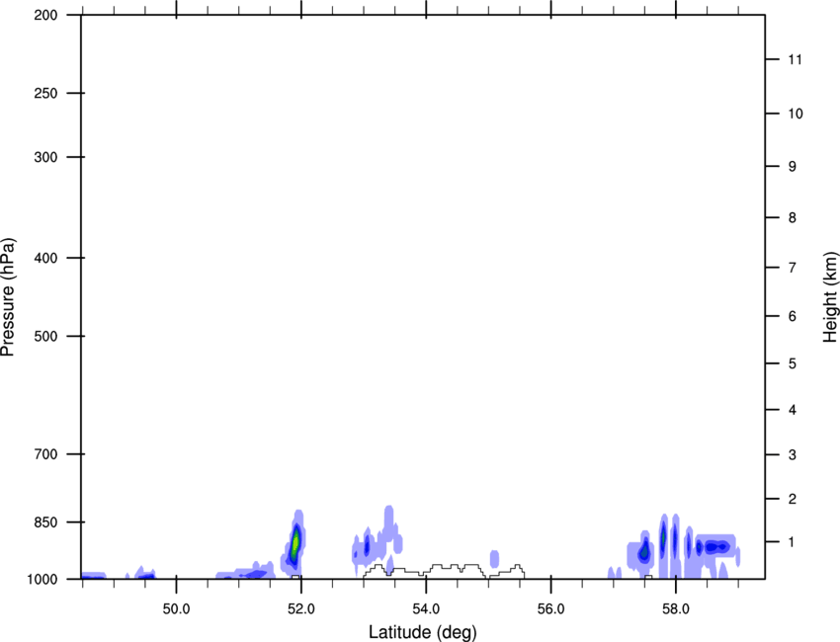Screen dimensions: 840x642
Task: Click the 3 km height label
Action: point(793,455)
